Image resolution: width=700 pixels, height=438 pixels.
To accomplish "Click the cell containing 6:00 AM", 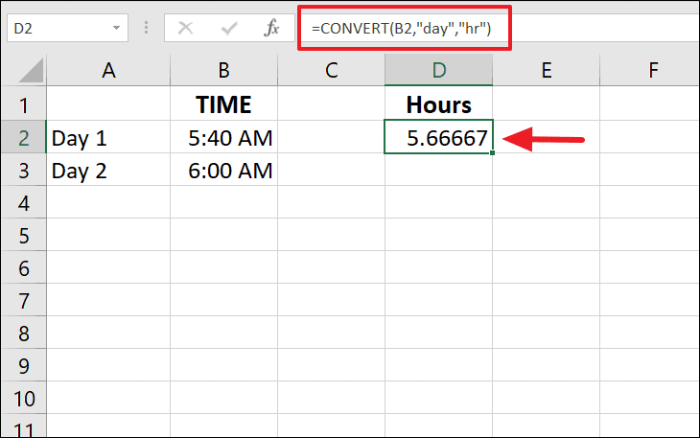I will point(224,170).
